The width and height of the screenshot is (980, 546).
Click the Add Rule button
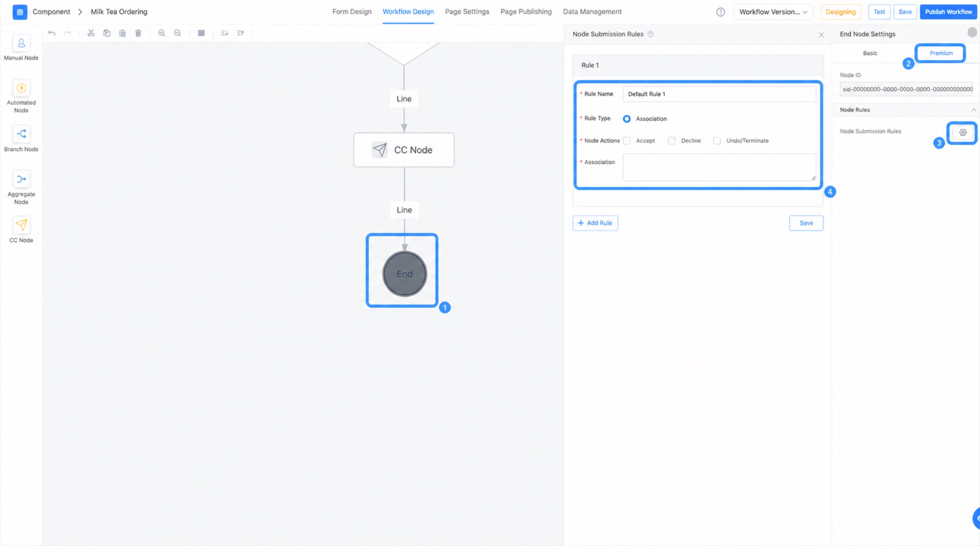(x=595, y=223)
